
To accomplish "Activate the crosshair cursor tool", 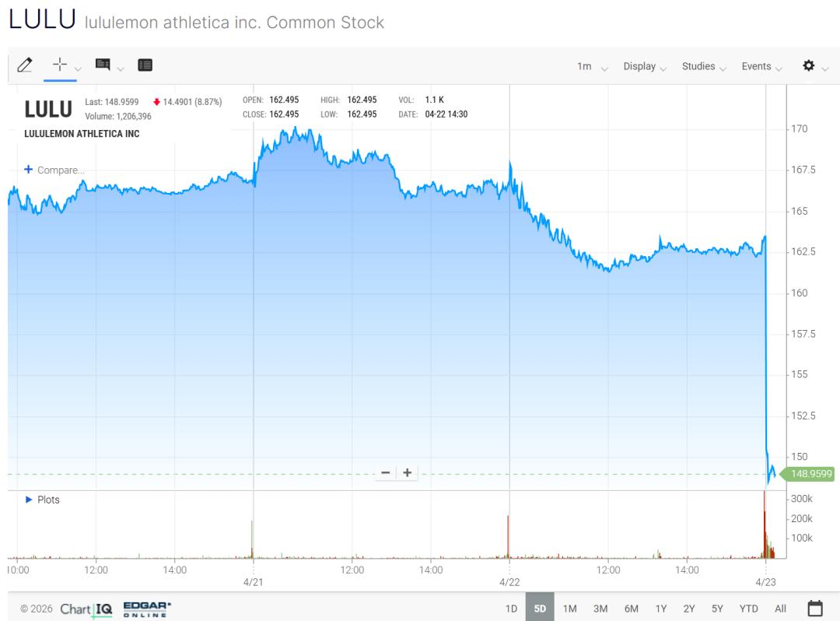I will [60, 66].
